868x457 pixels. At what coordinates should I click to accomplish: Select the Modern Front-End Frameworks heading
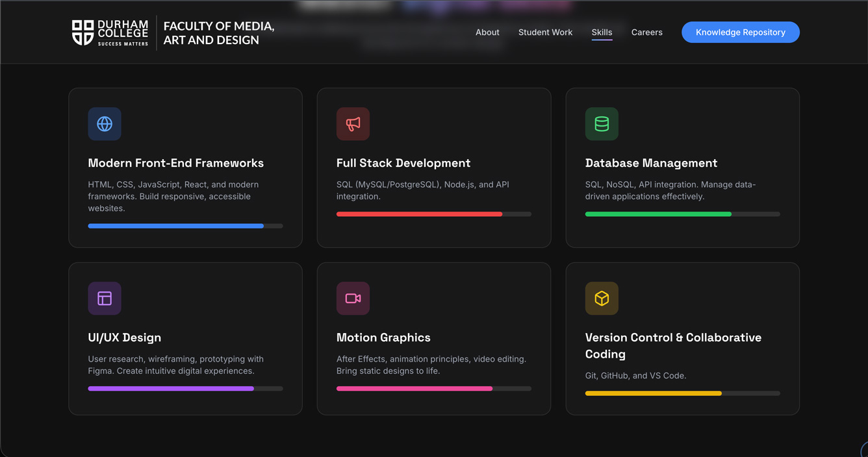tap(176, 163)
